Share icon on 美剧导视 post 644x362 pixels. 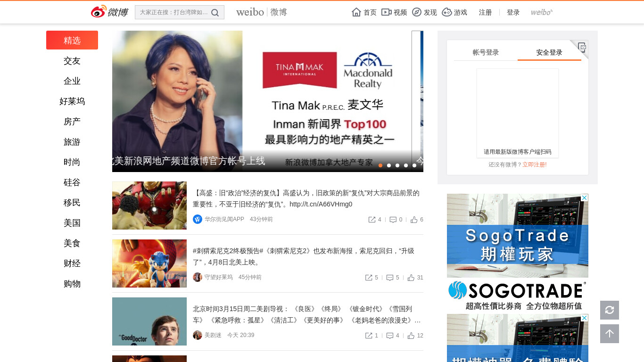click(x=369, y=336)
